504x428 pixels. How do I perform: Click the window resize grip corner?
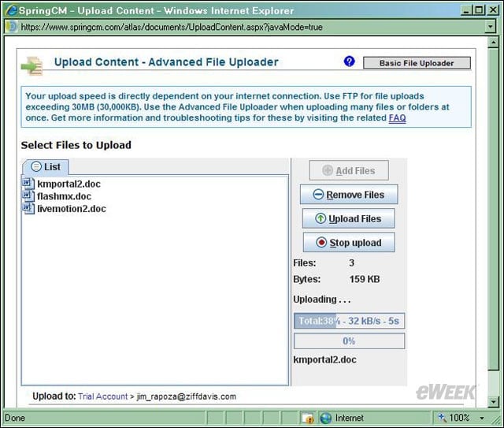(497, 419)
